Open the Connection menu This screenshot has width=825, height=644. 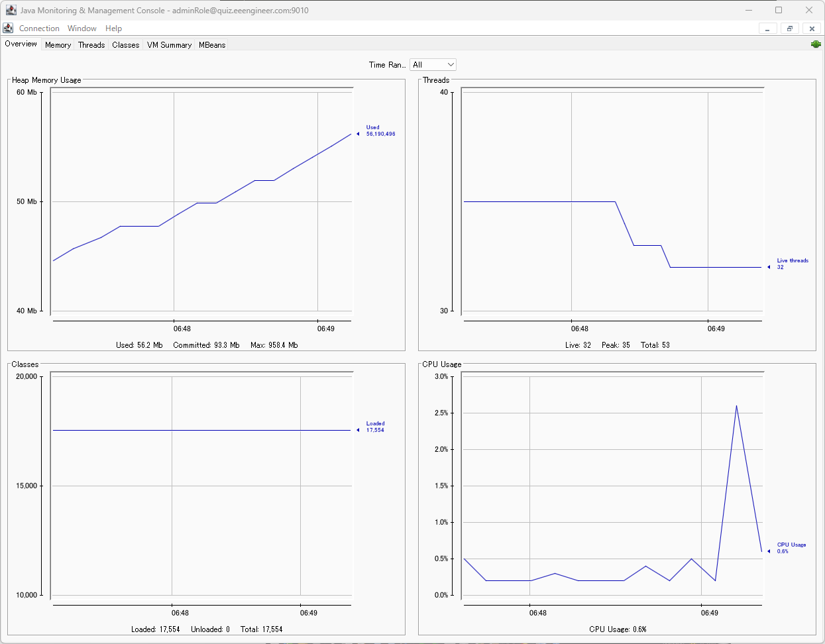(x=39, y=28)
